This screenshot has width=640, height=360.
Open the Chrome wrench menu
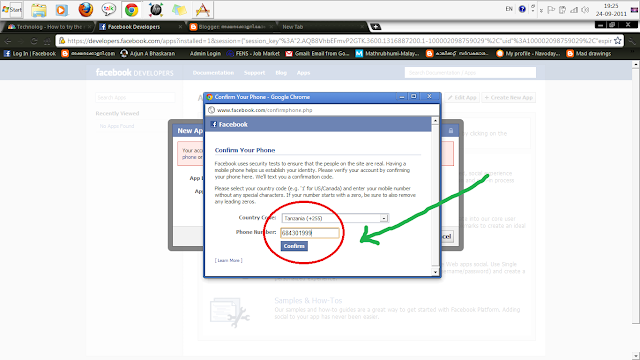tap(631, 41)
